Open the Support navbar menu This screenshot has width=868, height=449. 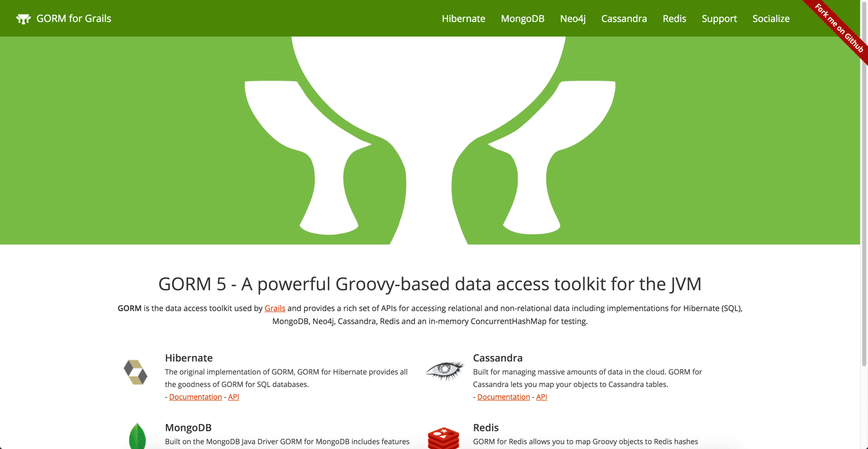click(719, 19)
